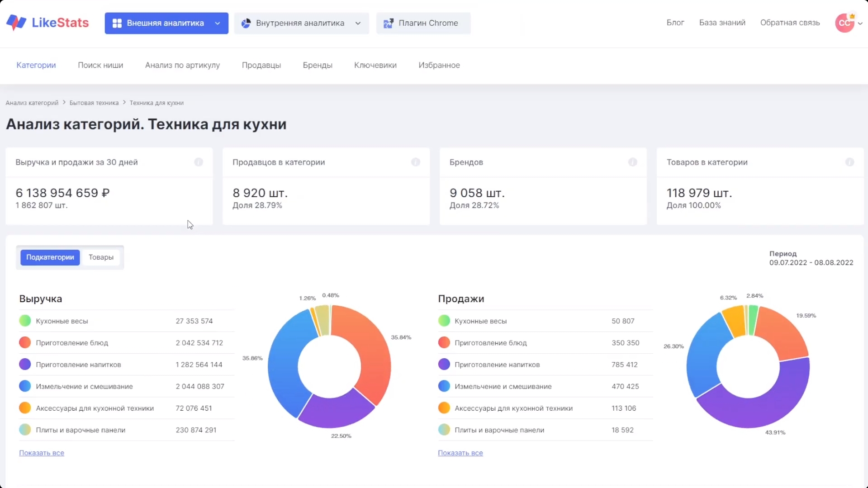This screenshot has width=868, height=488.
Task: Click Кухонные весы green swatch in Продажи
Action: [444, 321]
